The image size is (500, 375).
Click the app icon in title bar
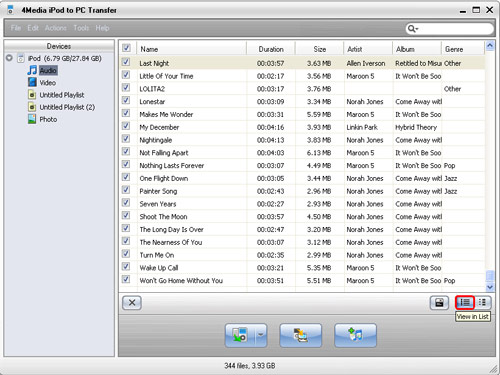click(10, 10)
